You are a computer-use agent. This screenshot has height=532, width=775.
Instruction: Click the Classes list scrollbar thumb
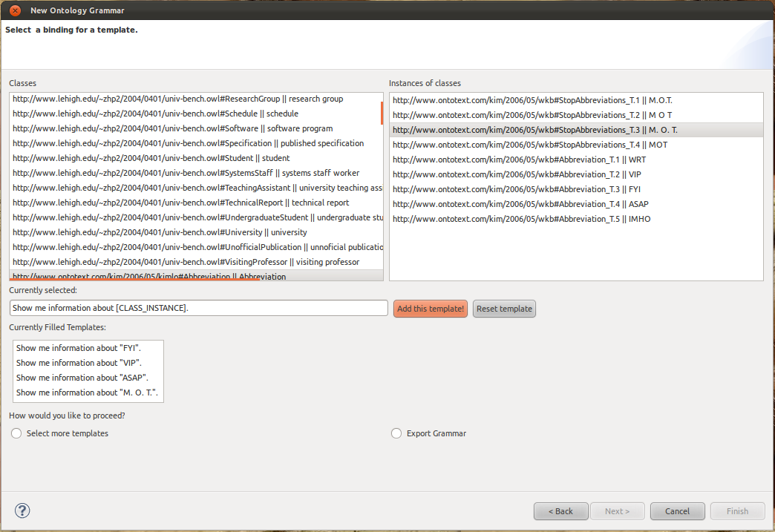click(382, 113)
